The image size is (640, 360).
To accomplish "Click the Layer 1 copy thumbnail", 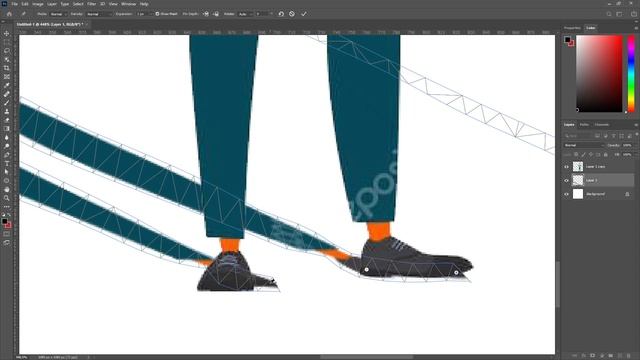I will [578, 167].
